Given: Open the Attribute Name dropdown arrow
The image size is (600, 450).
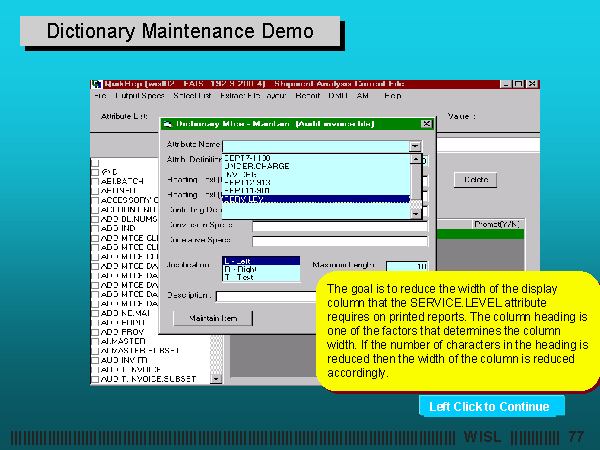Looking at the screenshot, I should (415, 146).
